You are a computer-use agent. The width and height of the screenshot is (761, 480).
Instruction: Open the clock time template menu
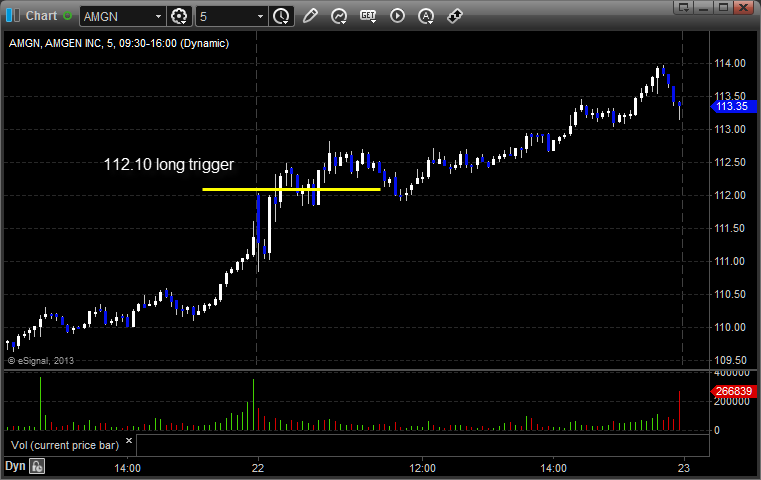pos(281,17)
